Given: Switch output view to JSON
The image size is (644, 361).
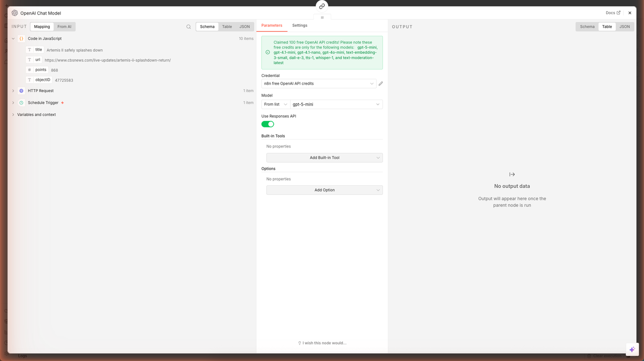Looking at the screenshot, I should click(x=624, y=27).
